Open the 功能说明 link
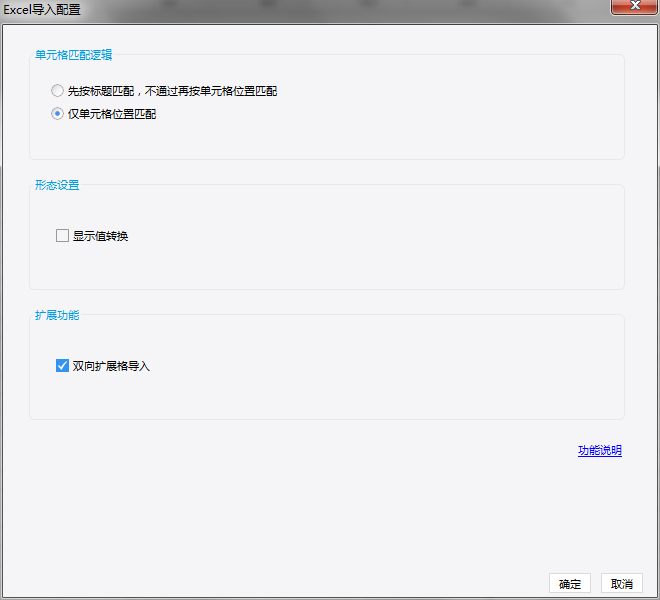Screen dimensions: 660x600 click(600, 451)
